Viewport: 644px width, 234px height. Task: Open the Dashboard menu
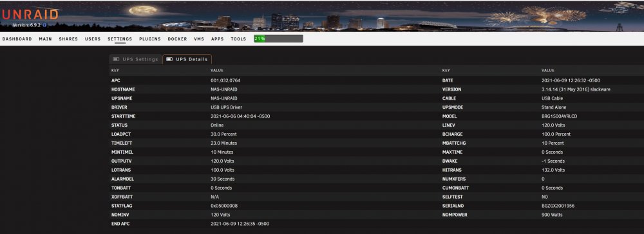(x=17, y=39)
